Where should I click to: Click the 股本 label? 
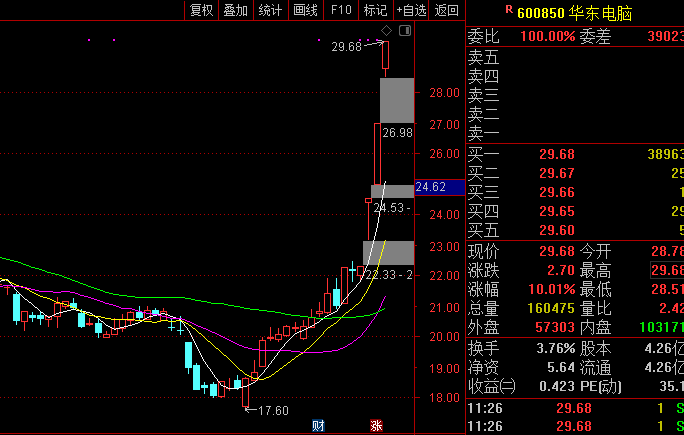point(595,349)
